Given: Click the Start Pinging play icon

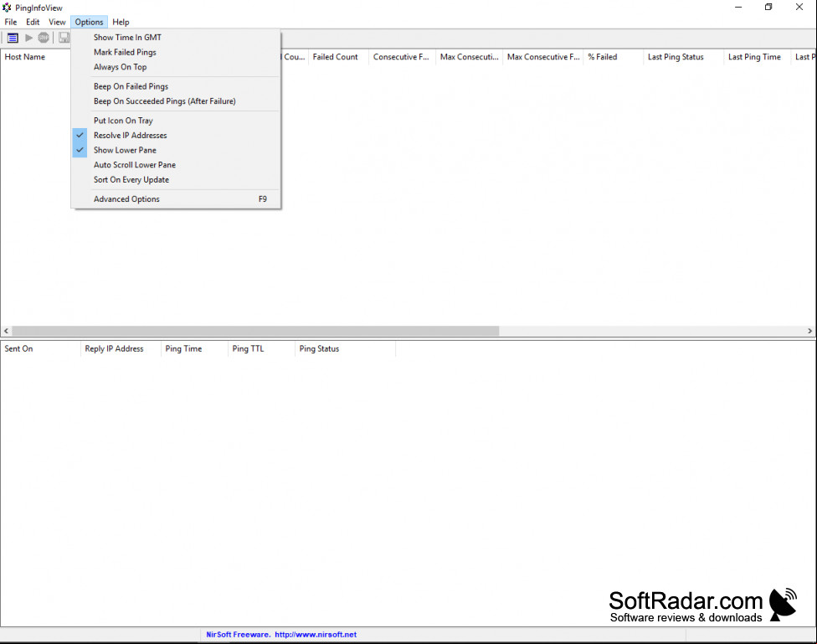Looking at the screenshot, I should point(29,38).
